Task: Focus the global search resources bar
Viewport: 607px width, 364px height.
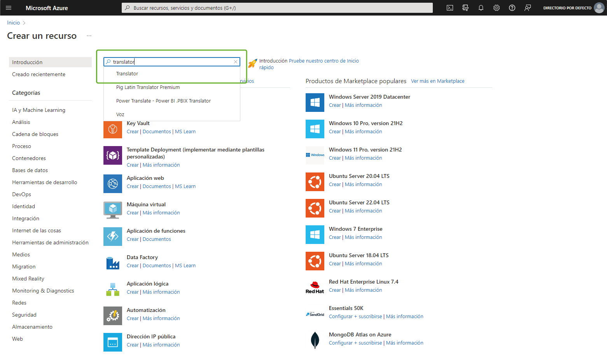Action: click(277, 8)
